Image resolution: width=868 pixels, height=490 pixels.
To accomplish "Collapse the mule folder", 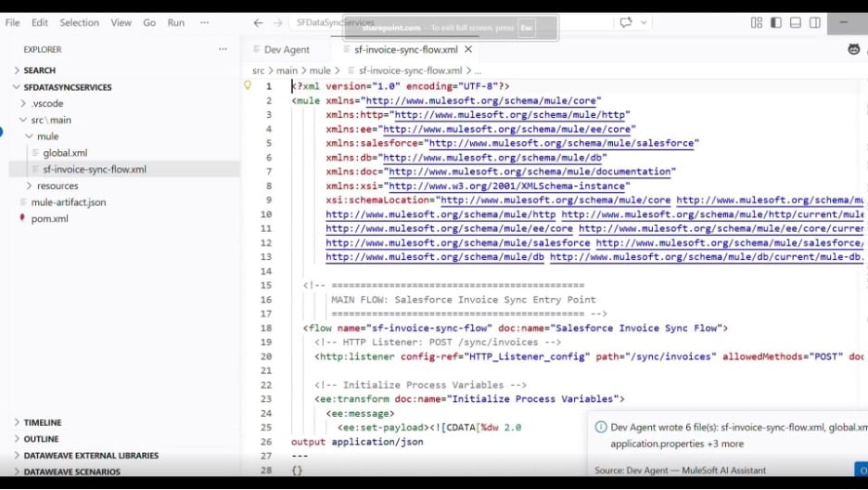I will pyautogui.click(x=47, y=136).
